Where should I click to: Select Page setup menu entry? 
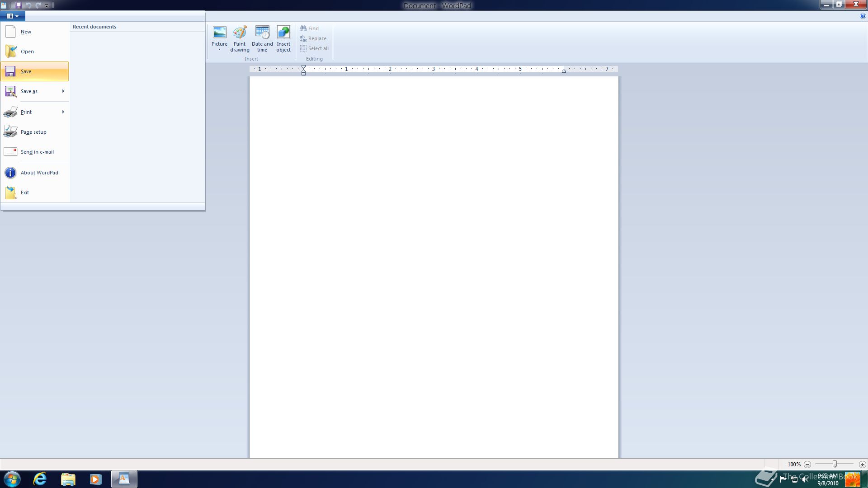33,132
